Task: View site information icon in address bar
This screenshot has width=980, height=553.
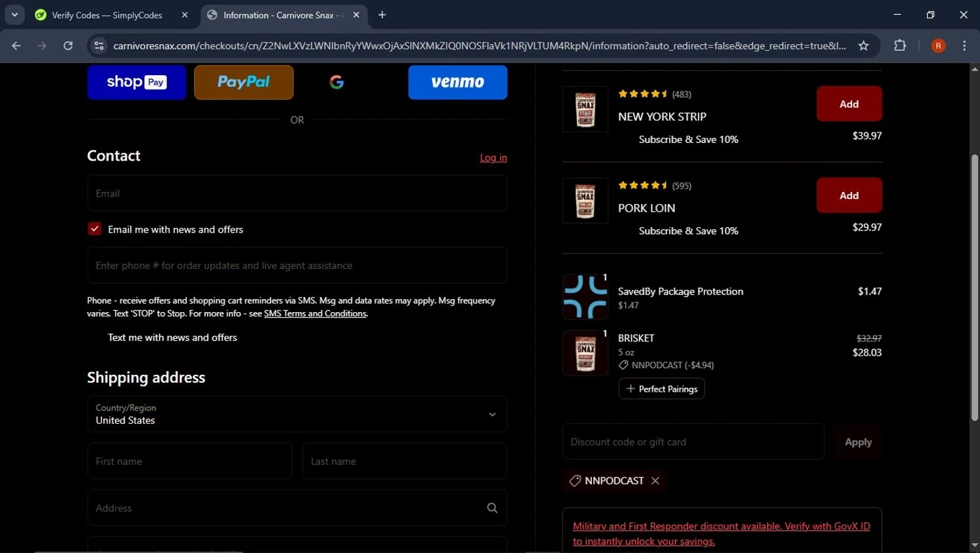Action: click(x=99, y=46)
